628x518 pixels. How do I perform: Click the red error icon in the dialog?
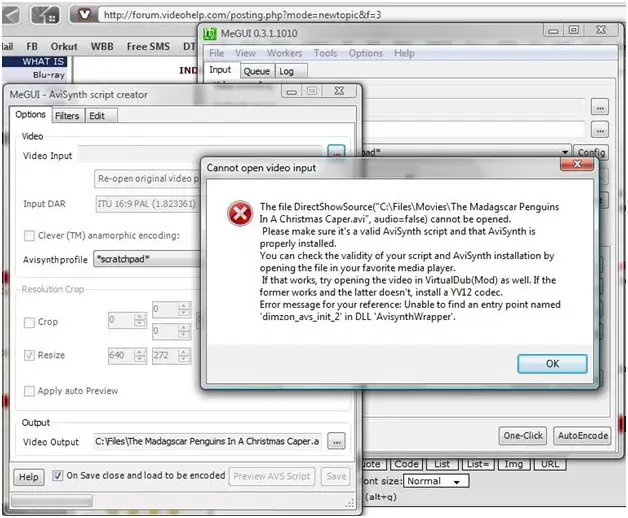click(240, 214)
